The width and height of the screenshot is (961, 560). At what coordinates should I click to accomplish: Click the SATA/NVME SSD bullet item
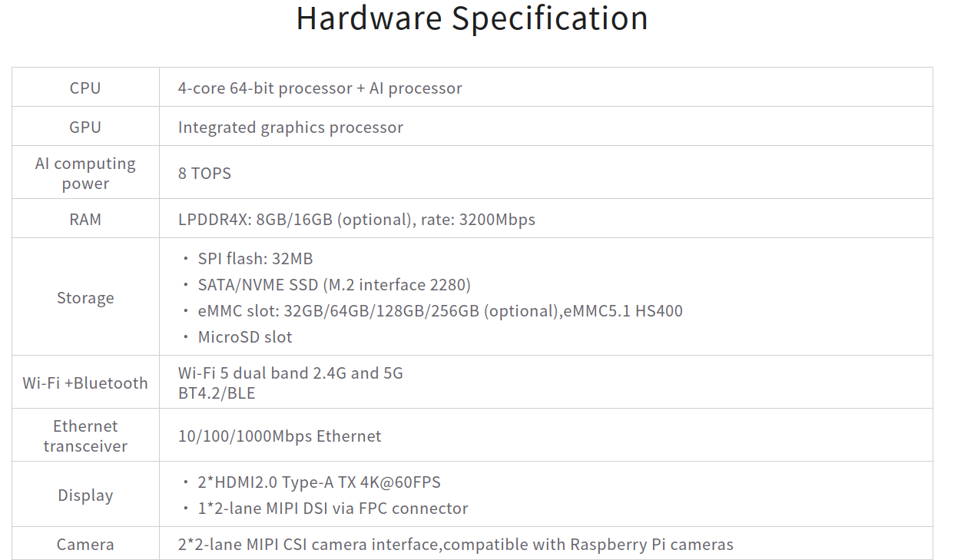pos(334,284)
